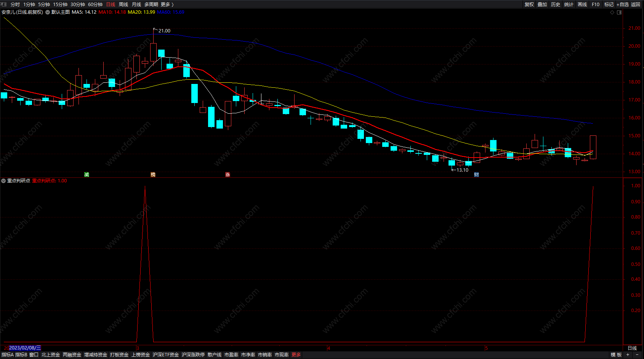Click the plus zoom-in button at bottom right

pyautogui.click(x=628, y=354)
